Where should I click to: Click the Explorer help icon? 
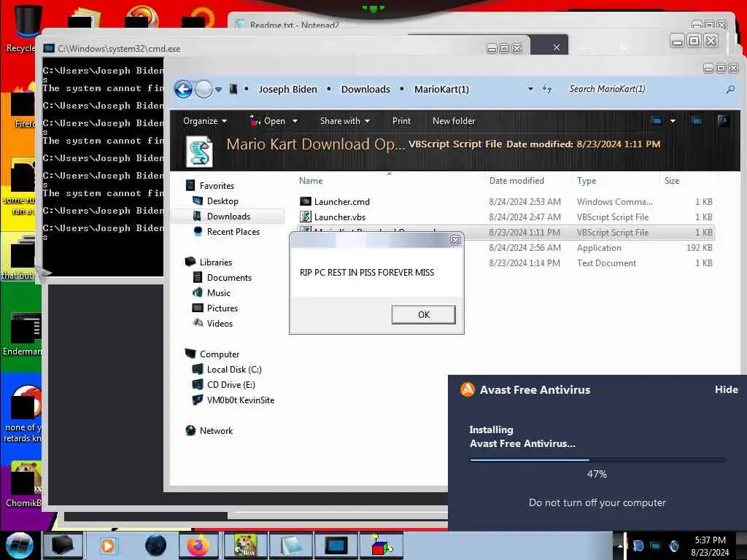[723, 121]
